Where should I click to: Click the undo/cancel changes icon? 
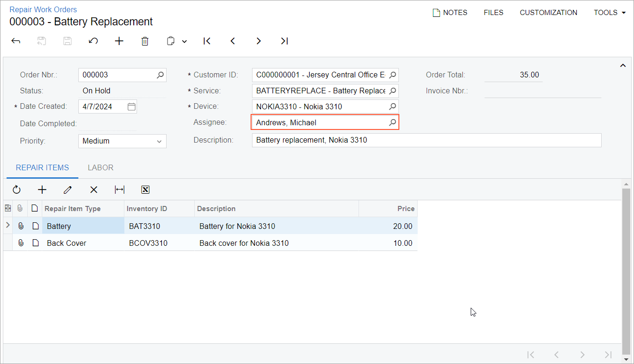93,41
